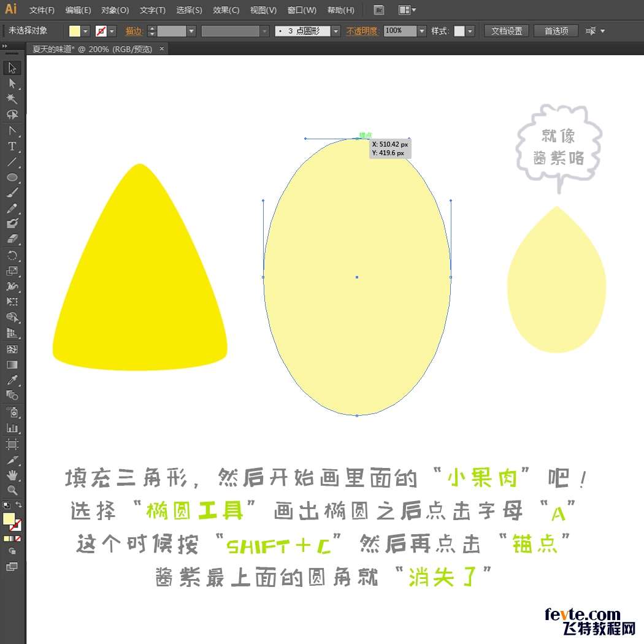Image resolution: width=644 pixels, height=644 pixels.
Task: Open the 窗口(W) menu
Action: pos(302,10)
